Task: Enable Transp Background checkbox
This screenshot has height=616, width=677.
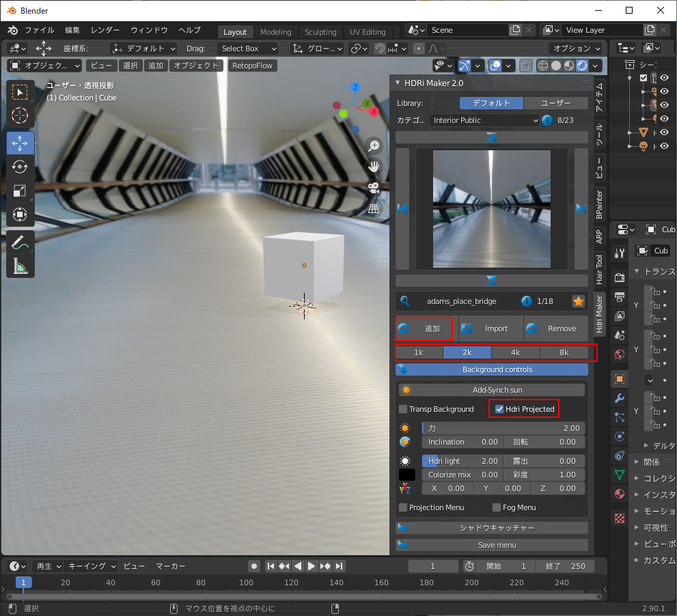Action: pos(403,409)
